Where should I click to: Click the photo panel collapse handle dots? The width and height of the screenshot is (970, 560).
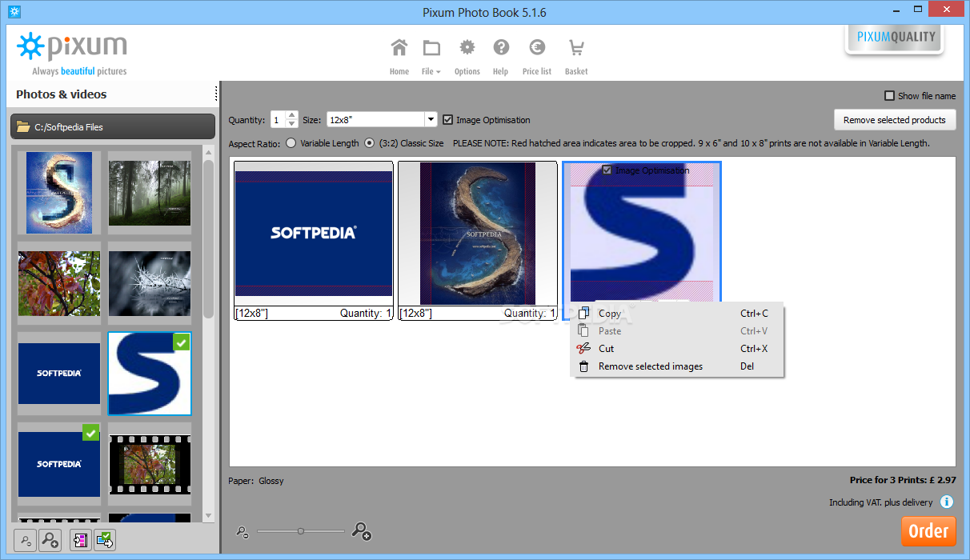(216, 94)
